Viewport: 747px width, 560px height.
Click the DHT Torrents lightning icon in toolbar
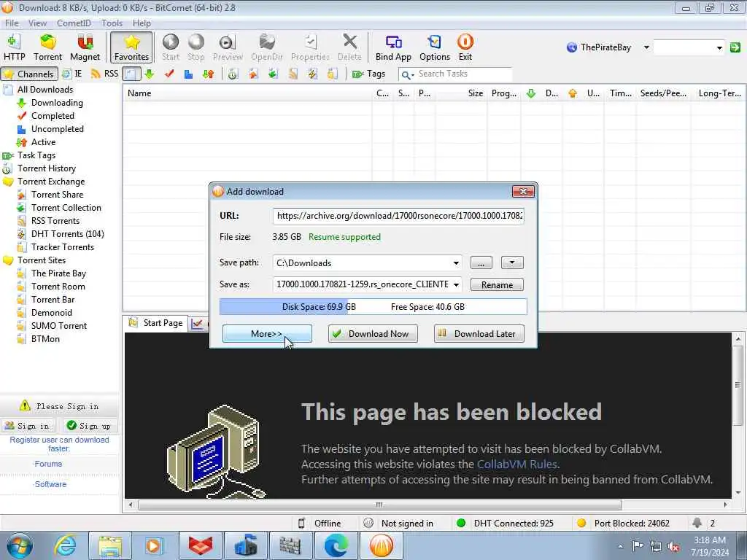[x=312, y=74]
